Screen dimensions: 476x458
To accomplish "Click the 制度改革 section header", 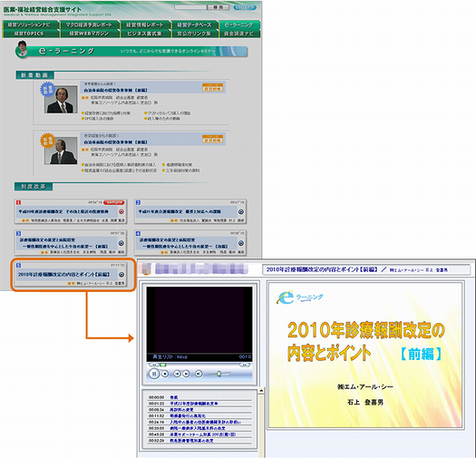I will [x=34, y=187].
